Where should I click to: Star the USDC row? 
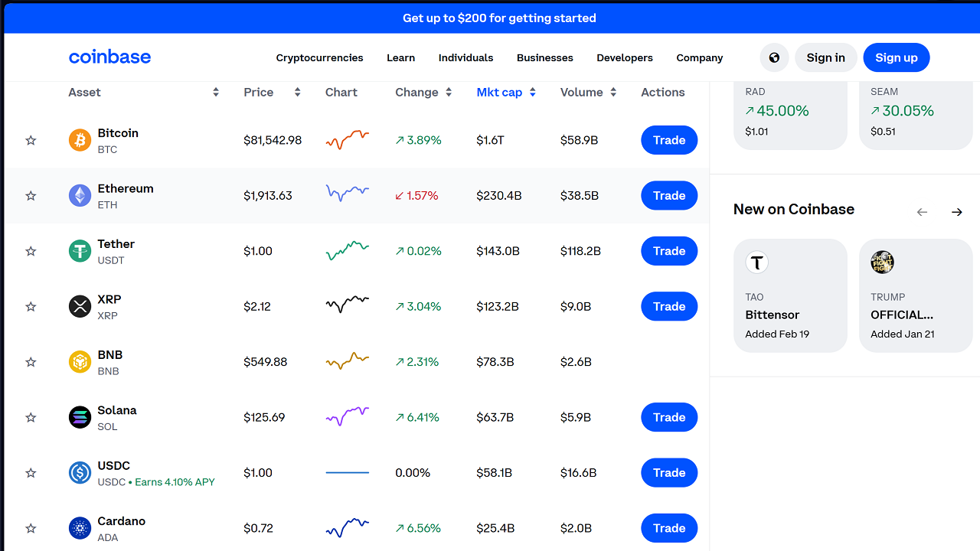pos(31,473)
